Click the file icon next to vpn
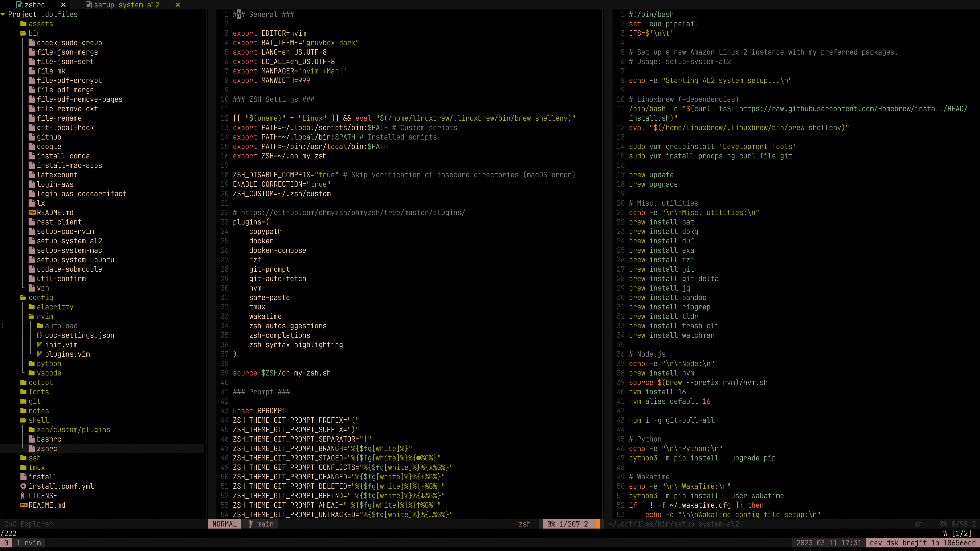The width and height of the screenshot is (980, 551). [x=32, y=288]
